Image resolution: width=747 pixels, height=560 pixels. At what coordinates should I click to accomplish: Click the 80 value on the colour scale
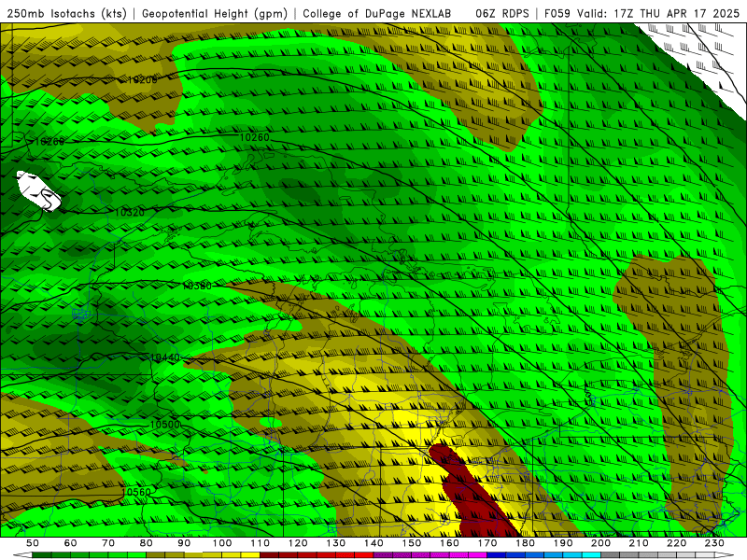coord(147,543)
